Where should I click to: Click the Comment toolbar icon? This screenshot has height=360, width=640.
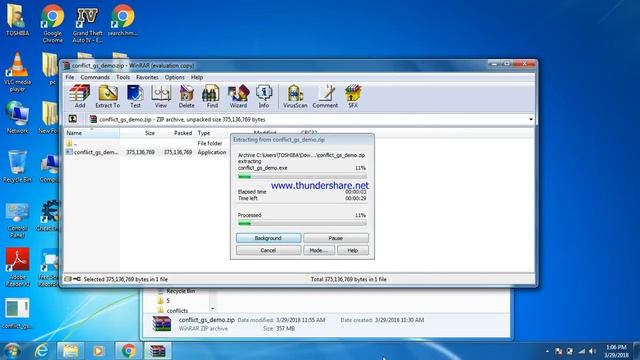coord(325,96)
